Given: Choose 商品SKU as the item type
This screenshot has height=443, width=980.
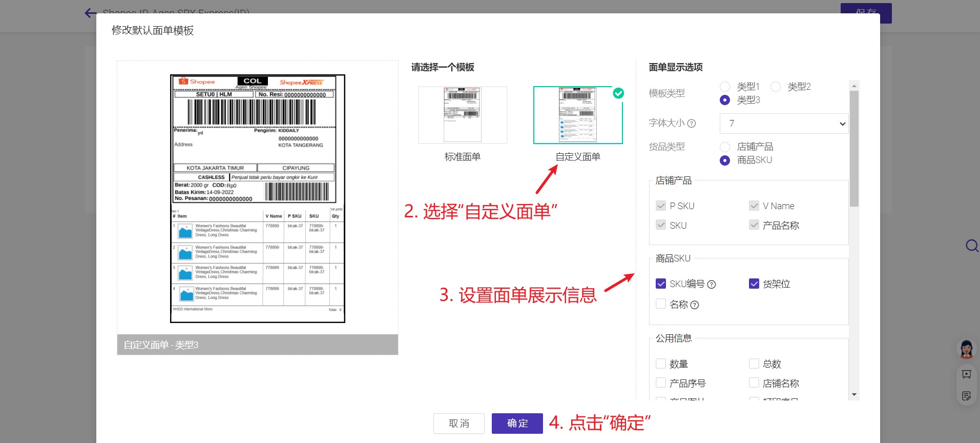Looking at the screenshot, I should pyautogui.click(x=725, y=160).
